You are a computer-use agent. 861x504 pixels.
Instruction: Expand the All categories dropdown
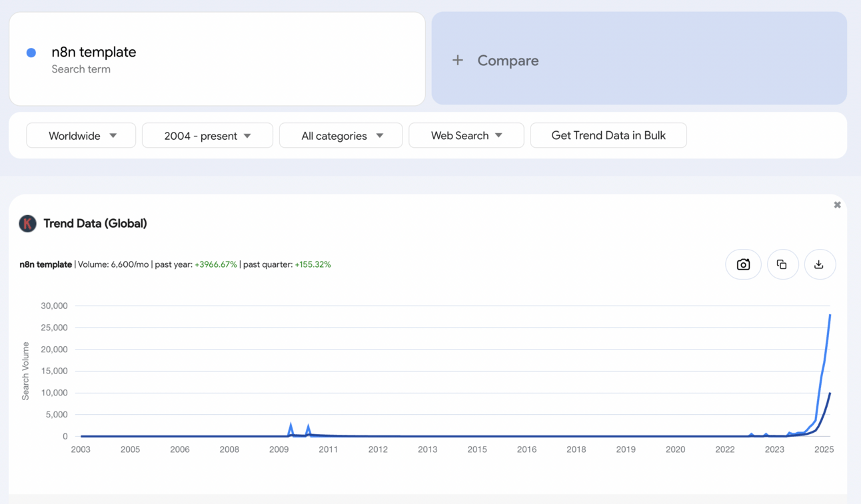click(341, 136)
